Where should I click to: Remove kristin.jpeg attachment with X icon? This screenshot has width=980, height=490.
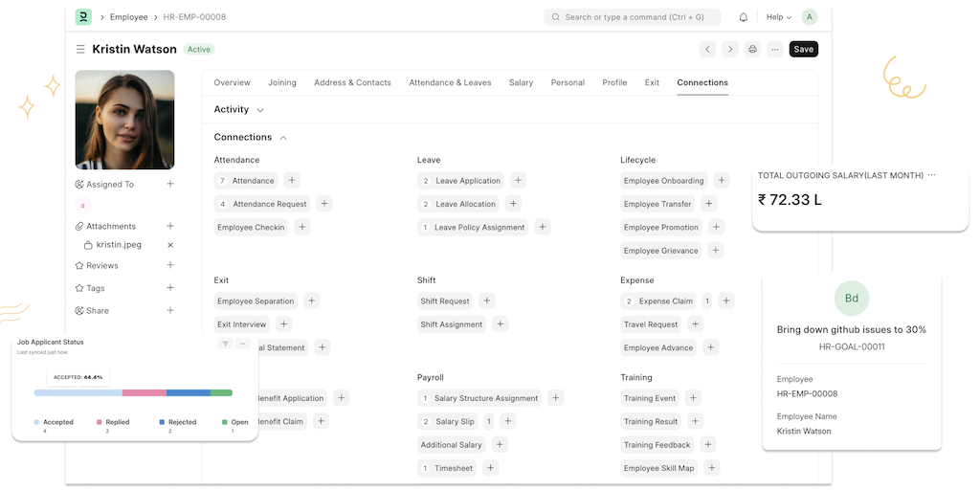(x=170, y=245)
